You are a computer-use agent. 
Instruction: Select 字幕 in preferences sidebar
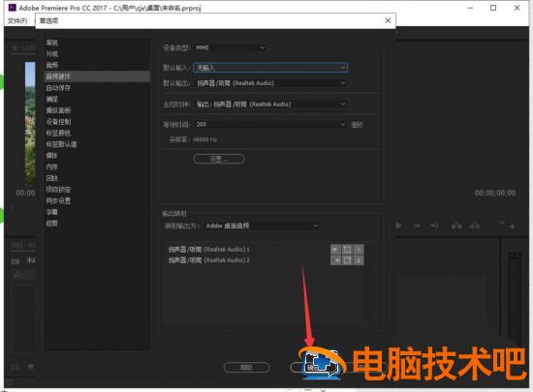point(52,212)
